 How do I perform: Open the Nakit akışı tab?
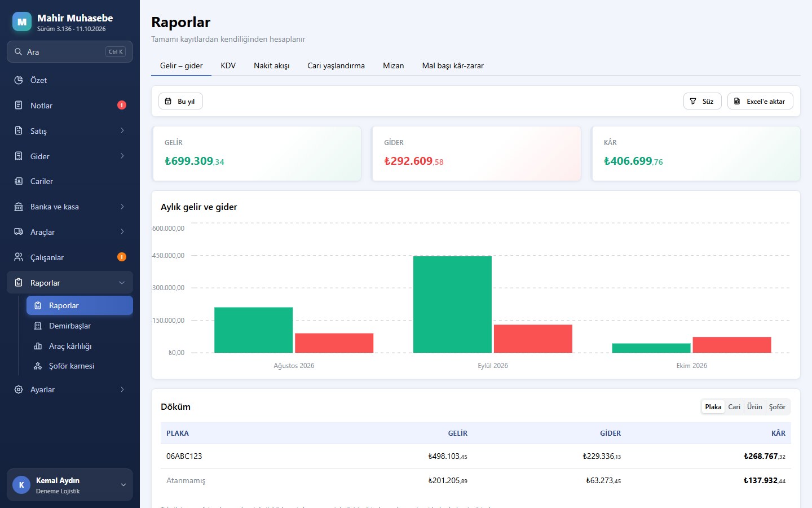coord(272,65)
